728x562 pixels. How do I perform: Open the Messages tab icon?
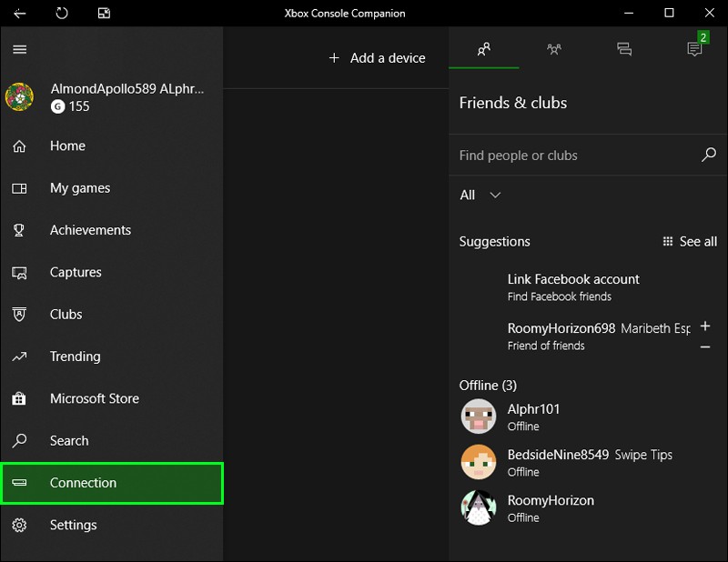tap(624, 49)
